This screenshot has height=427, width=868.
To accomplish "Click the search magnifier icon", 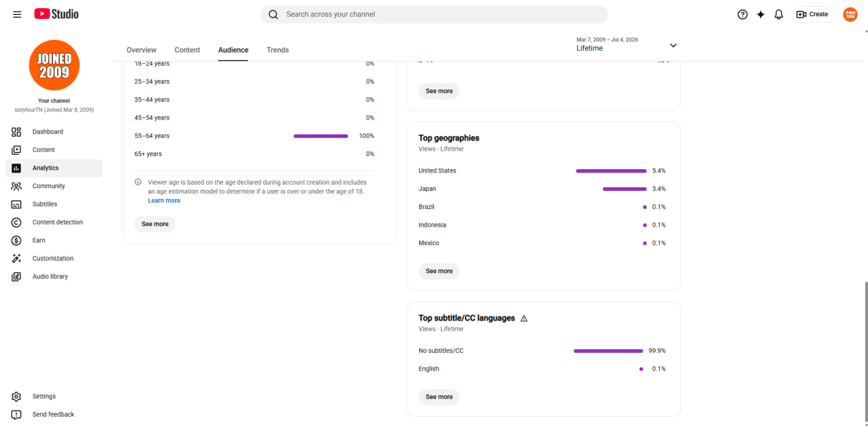I will tap(273, 14).
